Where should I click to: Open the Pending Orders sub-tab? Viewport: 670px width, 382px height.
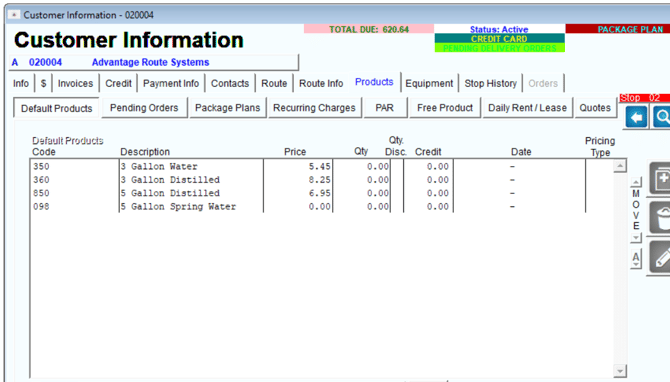(x=144, y=108)
